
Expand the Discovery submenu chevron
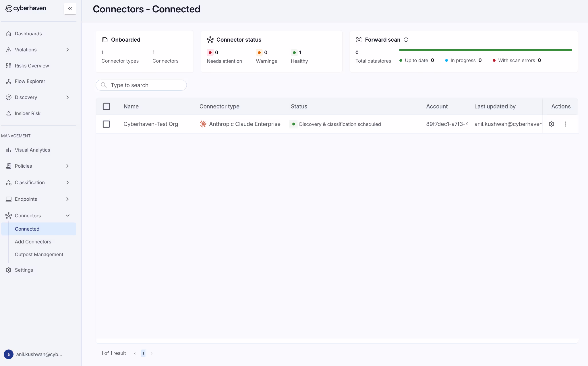[67, 97]
